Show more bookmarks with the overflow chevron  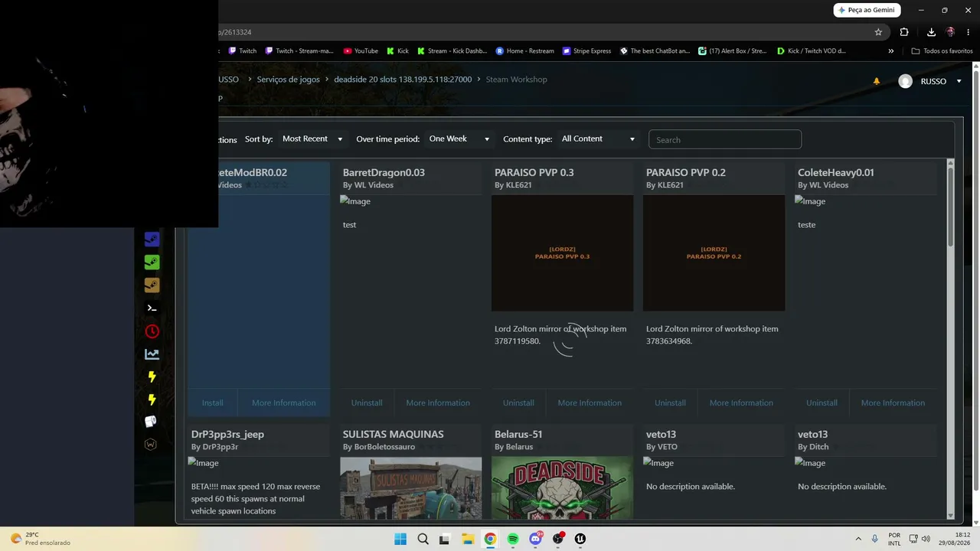click(x=890, y=51)
